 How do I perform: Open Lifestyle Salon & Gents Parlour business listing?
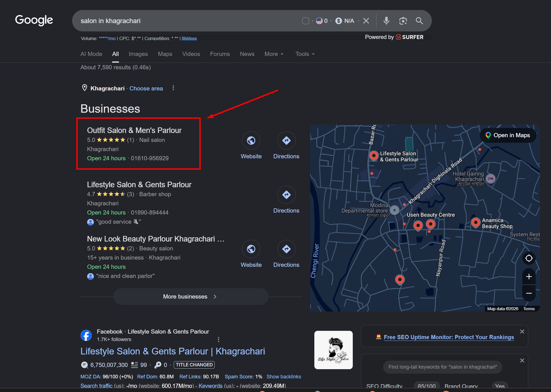tap(139, 184)
